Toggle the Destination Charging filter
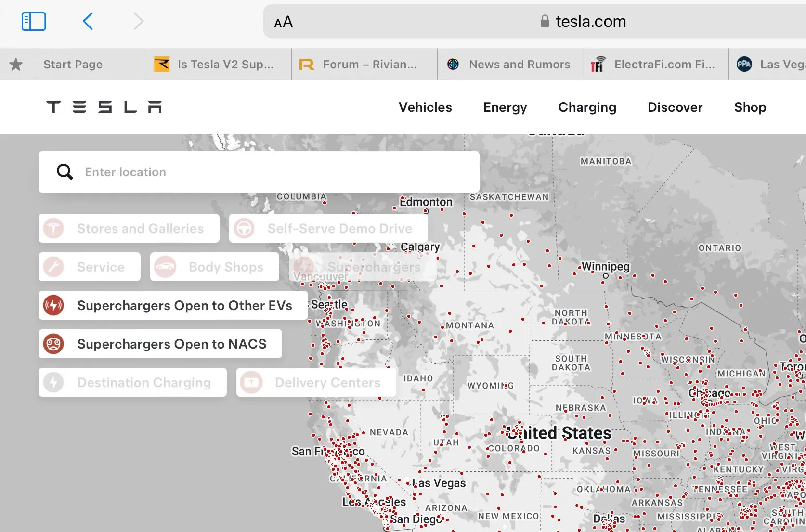 (132, 382)
